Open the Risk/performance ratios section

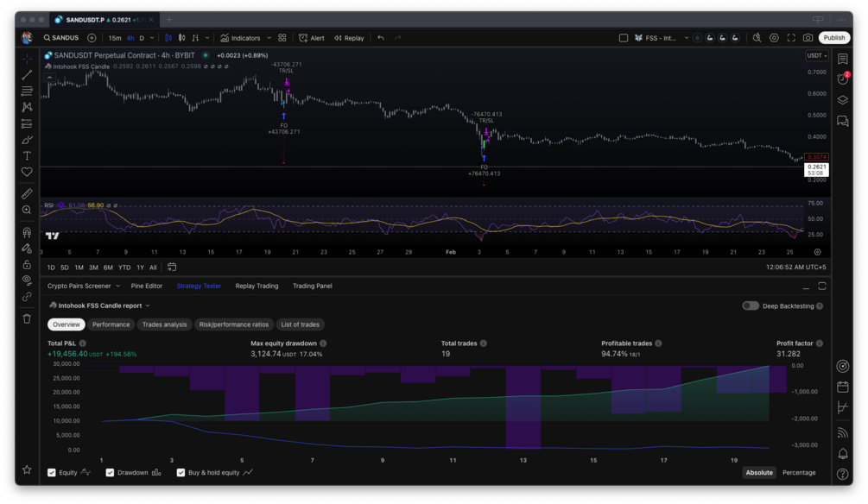click(233, 324)
